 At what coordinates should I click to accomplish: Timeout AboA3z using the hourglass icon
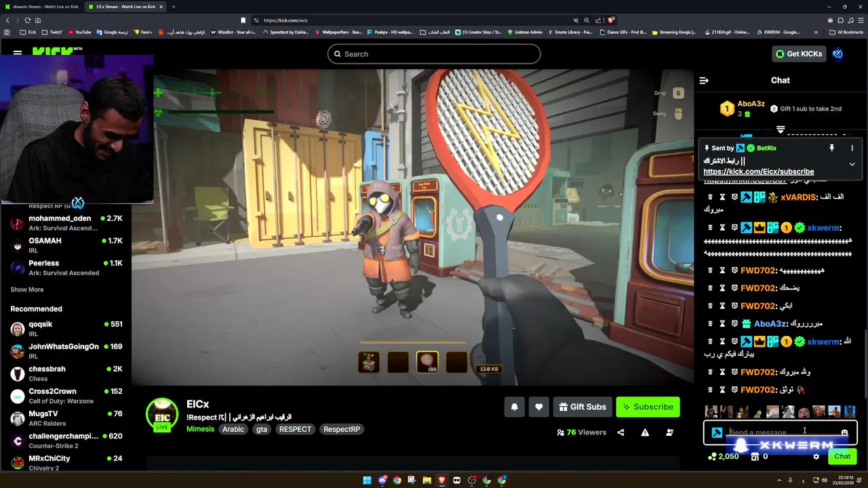pos(722,324)
